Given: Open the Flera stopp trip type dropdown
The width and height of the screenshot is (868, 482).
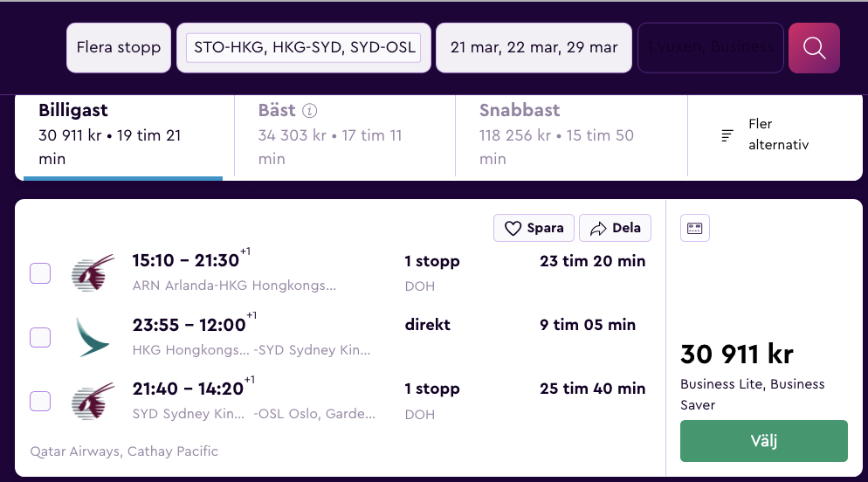Looking at the screenshot, I should pyautogui.click(x=119, y=47).
